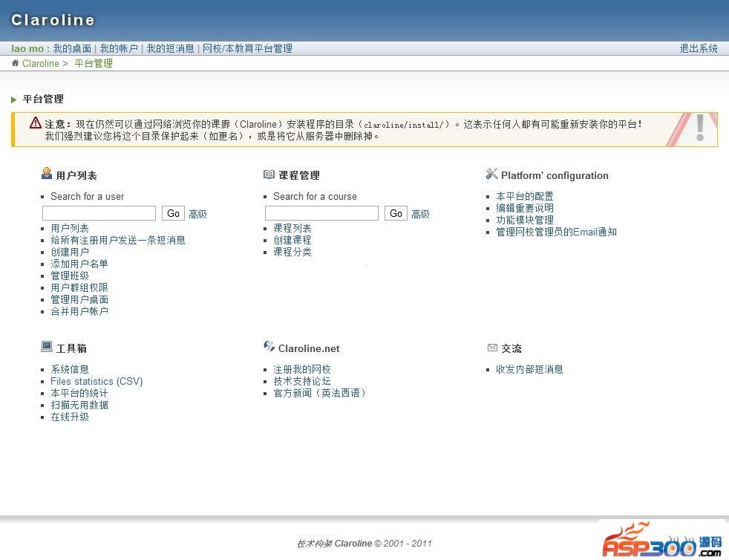Open 网校/本教育平台管理 in the top menu
Screen dimensions: 729x560
(x=247, y=48)
